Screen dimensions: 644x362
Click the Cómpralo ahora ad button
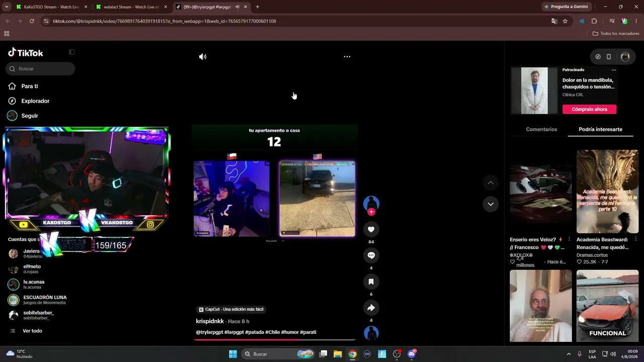click(589, 109)
